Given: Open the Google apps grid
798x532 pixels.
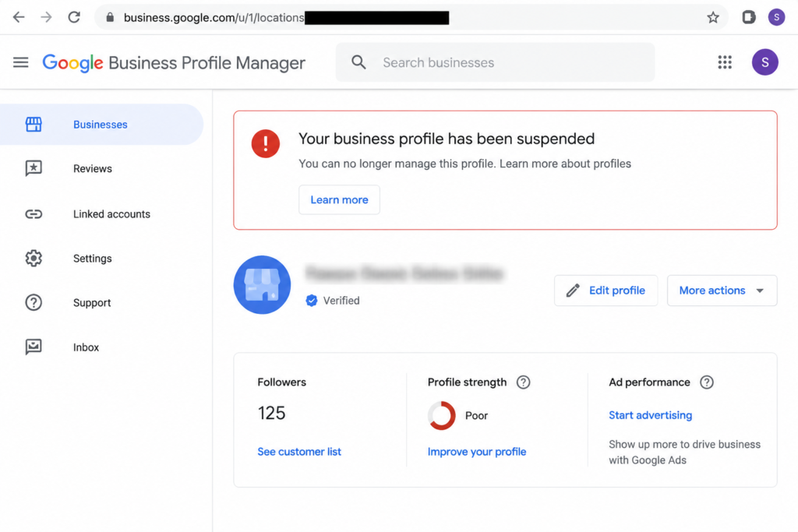Looking at the screenshot, I should tap(725, 62).
